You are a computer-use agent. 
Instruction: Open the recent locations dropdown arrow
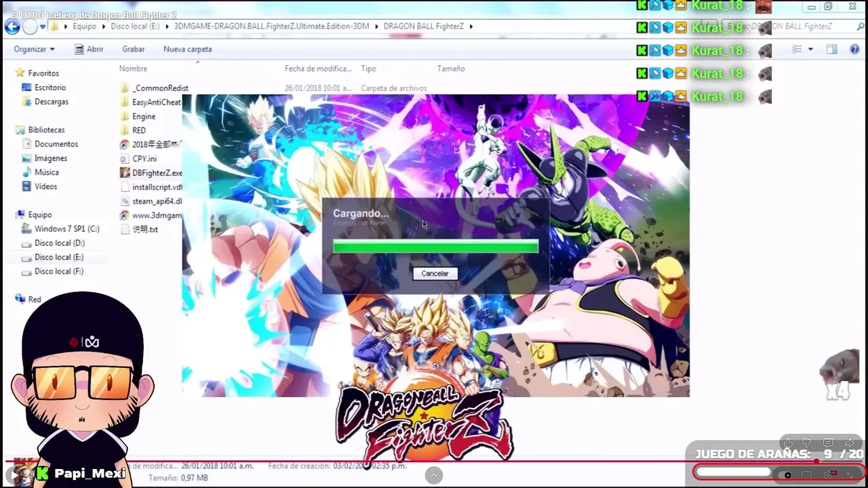[x=43, y=27]
